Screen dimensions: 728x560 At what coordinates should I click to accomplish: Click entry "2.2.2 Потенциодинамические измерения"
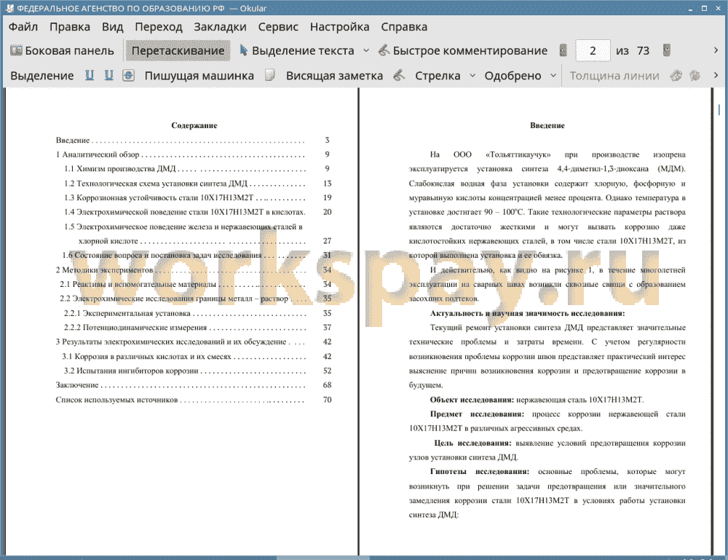coord(135,328)
